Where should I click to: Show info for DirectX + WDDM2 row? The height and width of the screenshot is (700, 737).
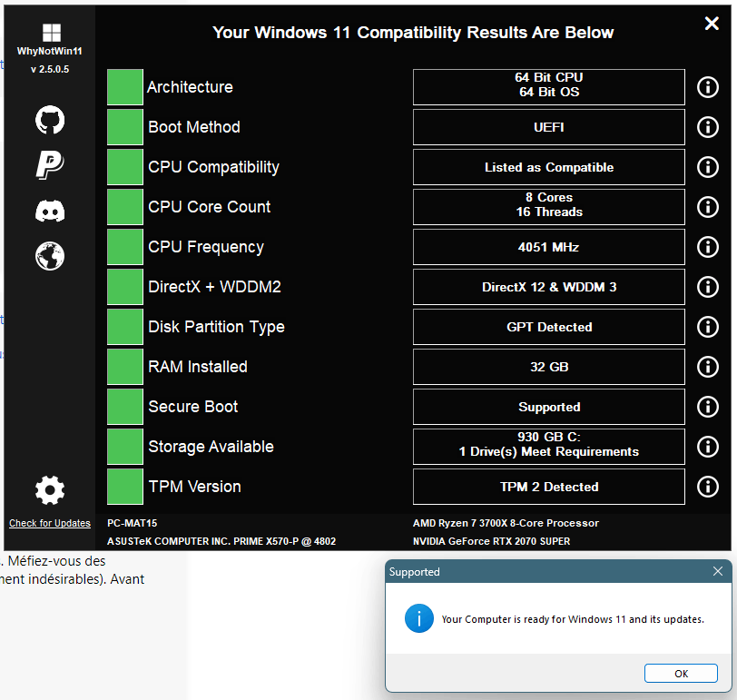(x=707, y=287)
